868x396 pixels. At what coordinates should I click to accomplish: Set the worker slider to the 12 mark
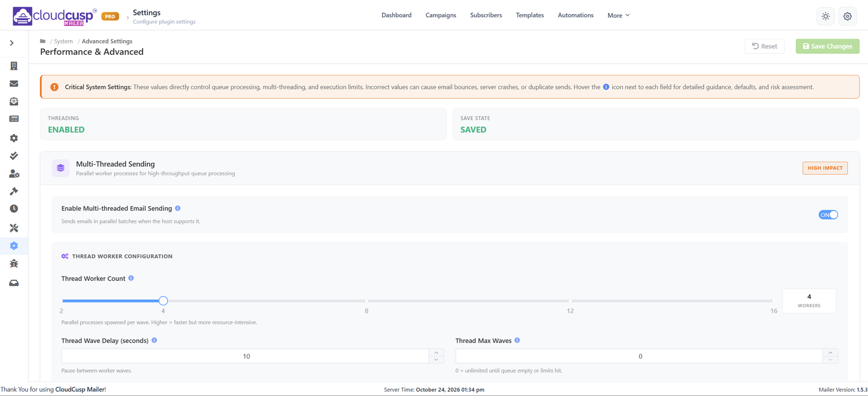[x=570, y=301]
